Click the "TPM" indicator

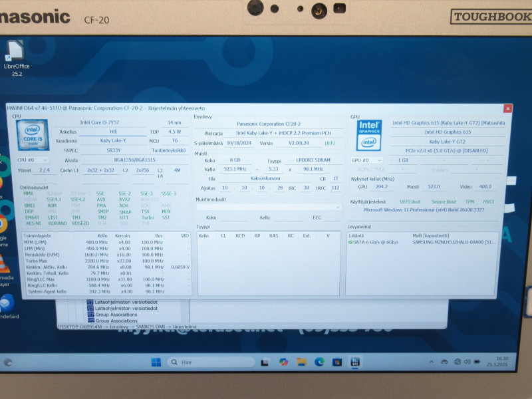click(x=470, y=201)
